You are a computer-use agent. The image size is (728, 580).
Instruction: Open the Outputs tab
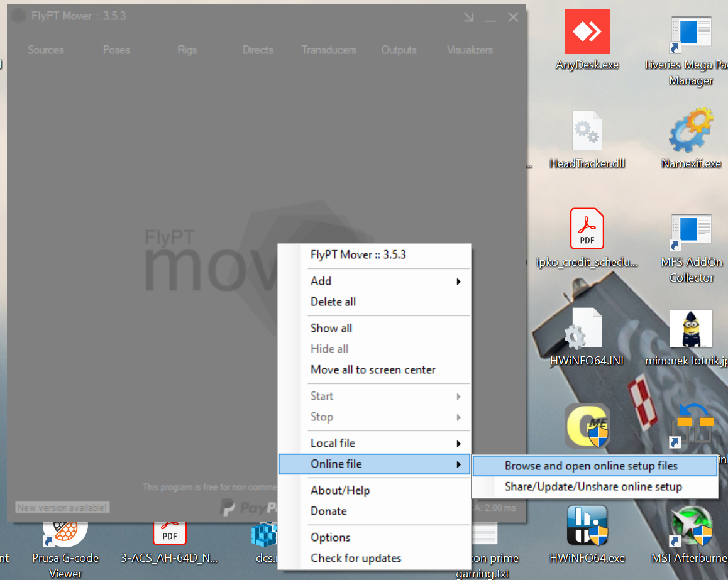click(399, 50)
